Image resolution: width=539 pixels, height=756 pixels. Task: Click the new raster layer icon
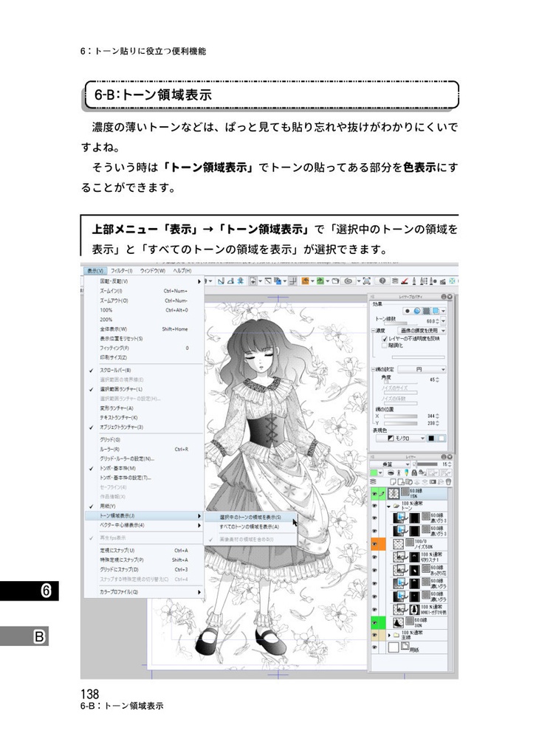click(393, 481)
